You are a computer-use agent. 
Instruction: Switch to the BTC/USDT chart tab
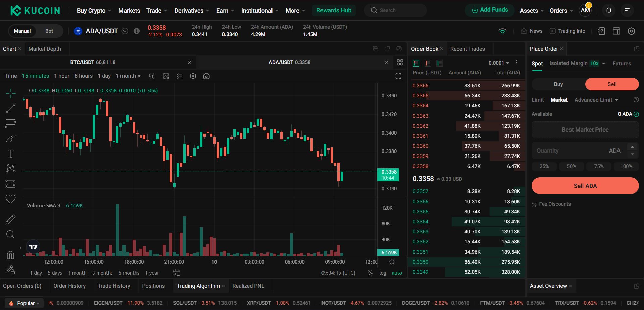(x=93, y=62)
